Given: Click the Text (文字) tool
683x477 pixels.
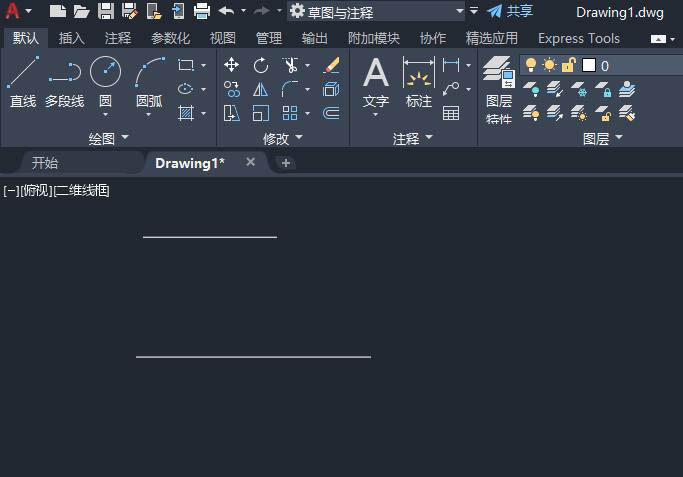Looking at the screenshot, I should tap(376, 82).
